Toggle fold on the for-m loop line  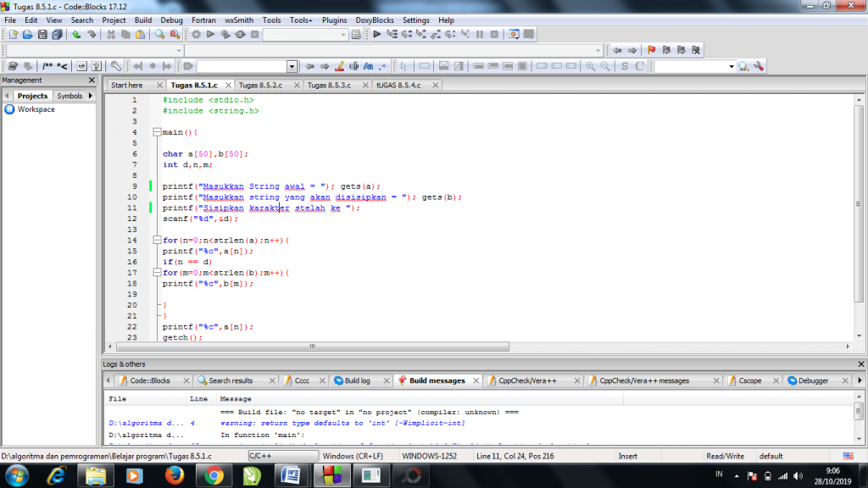tap(157, 273)
